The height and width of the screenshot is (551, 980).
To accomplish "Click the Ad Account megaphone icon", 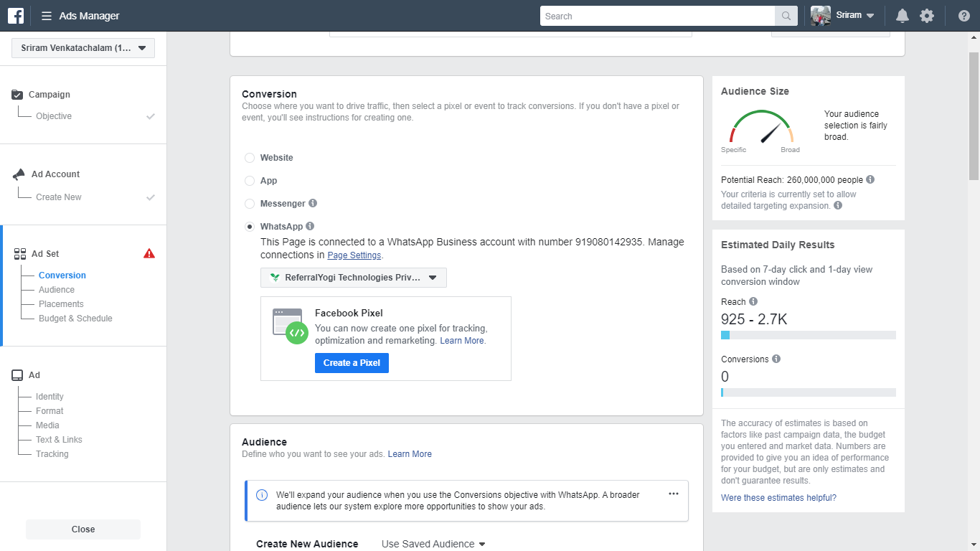I will coord(19,174).
